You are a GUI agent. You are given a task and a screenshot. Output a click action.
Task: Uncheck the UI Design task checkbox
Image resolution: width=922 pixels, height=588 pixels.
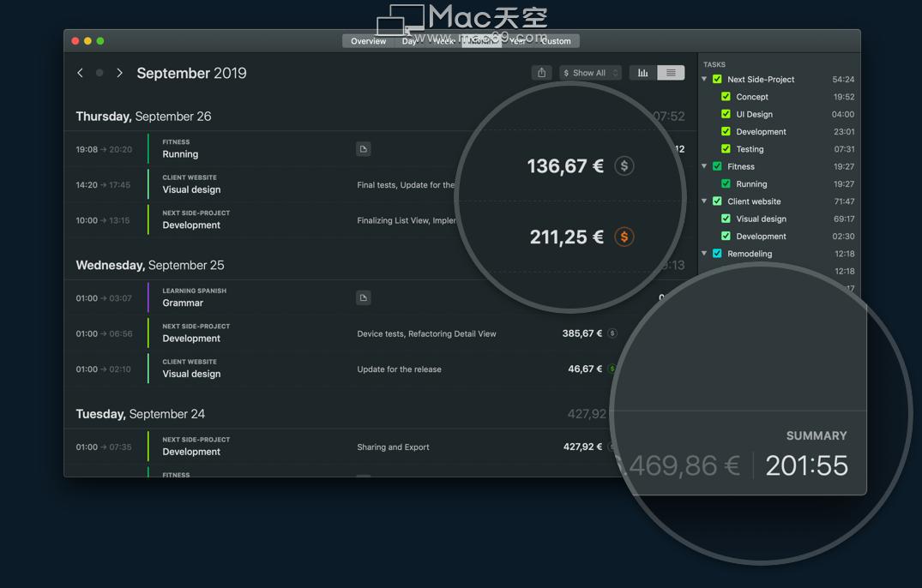(726, 114)
